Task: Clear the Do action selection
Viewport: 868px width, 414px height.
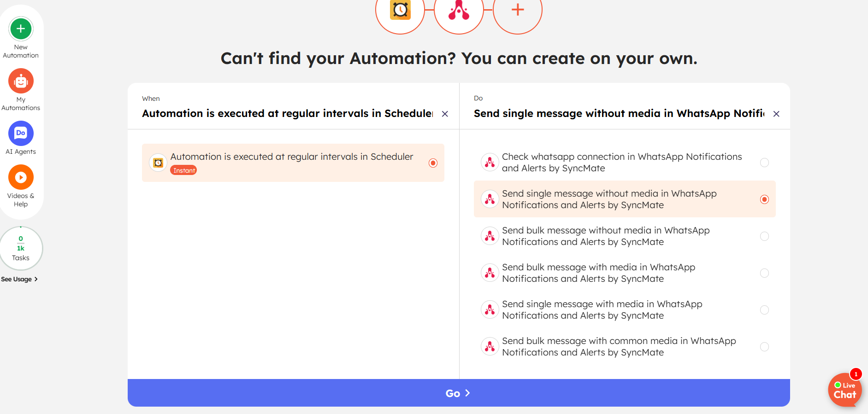Action: coord(776,114)
